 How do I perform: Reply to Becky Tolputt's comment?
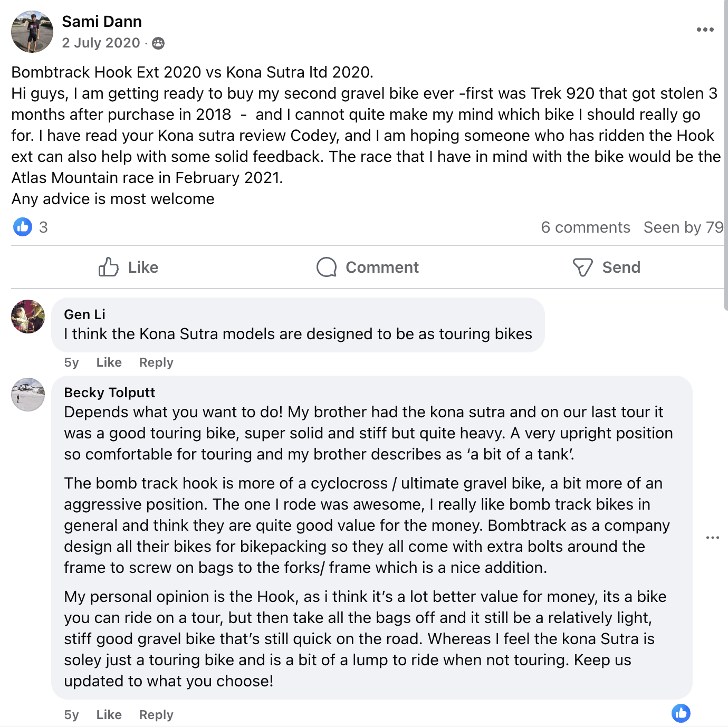click(x=156, y=715)
